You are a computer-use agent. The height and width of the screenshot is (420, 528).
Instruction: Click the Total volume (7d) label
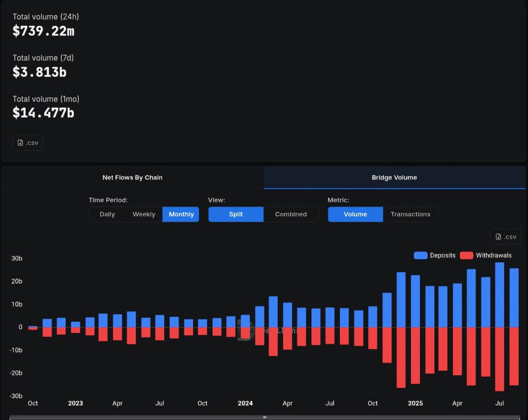[44, 58]
